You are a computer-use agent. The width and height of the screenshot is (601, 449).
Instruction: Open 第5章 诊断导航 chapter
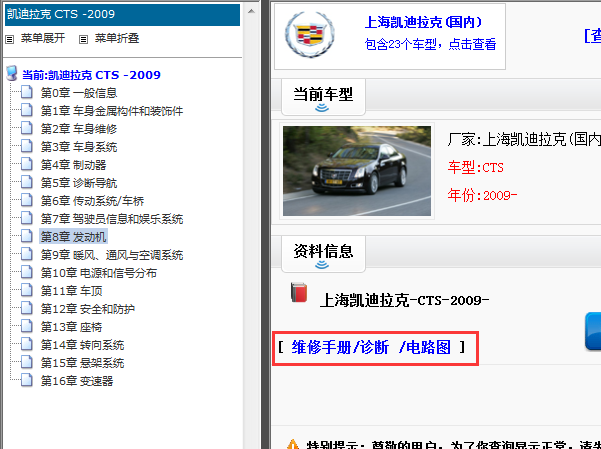tap(79, 183)
